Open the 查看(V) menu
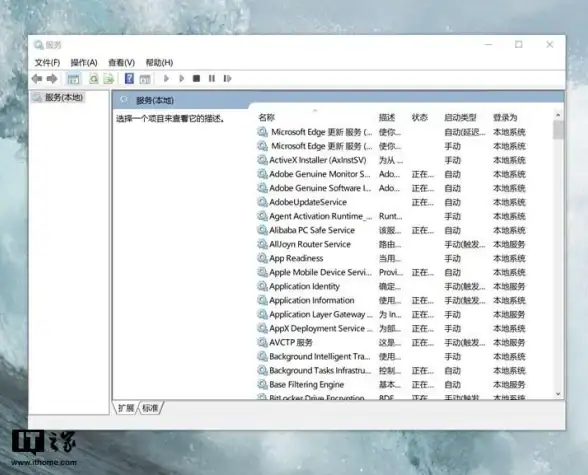588x475 pixels. coord(122,63)
